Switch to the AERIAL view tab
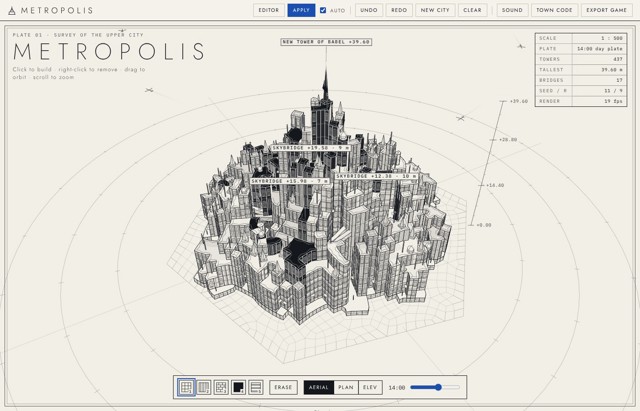Image resolution: width=640 pixels, height=411 pixels. point(319,387)
